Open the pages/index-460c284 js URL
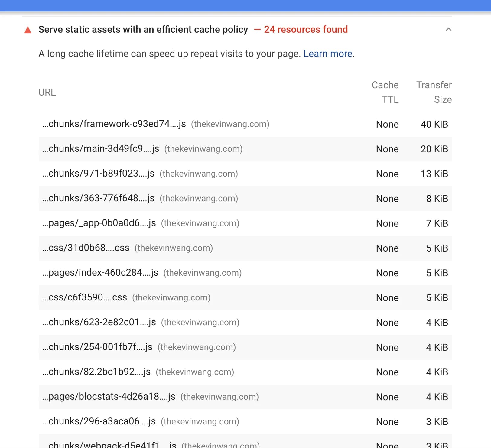The height and width of the screenshot is (448, 491). tap(100, 273)
